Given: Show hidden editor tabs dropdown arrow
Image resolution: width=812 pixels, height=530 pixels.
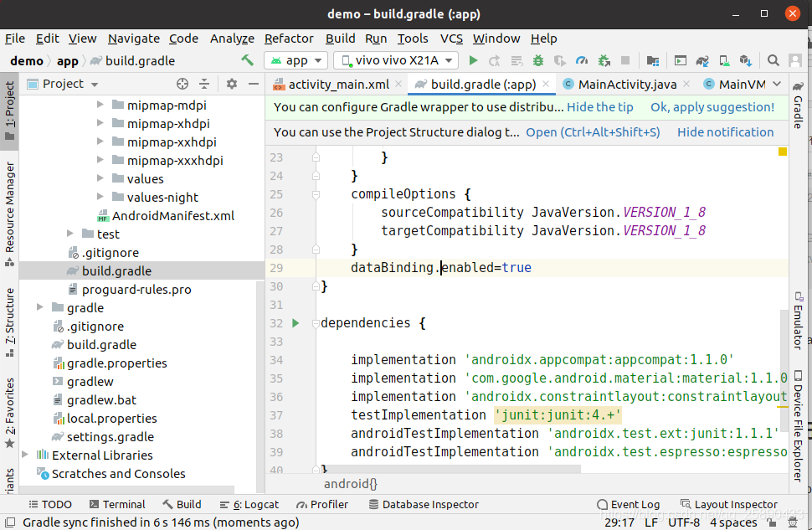Looking at the screenshot, I should coord(777,84).
